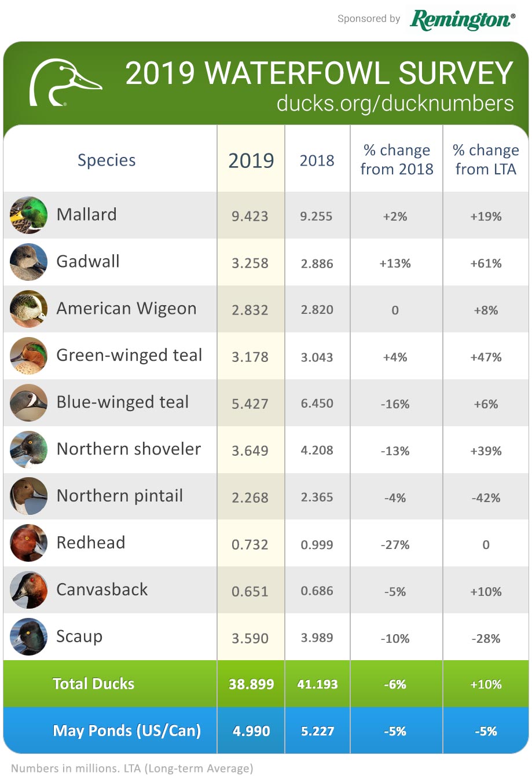The height and width of the screenshot is (776, 532).
Task: Click the 2018 column header
Action: tap(317, 160)
